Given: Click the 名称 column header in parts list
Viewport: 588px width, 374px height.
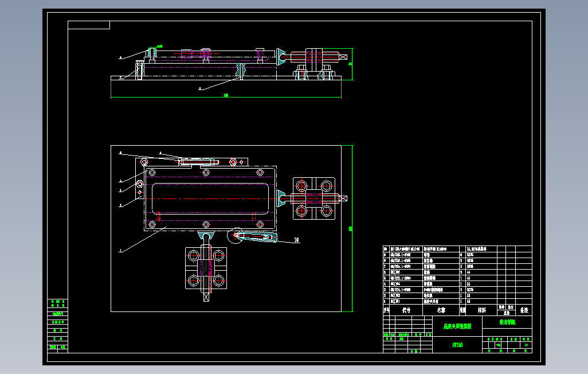Looking at the screenshot, I should click(x=441, y=310).
